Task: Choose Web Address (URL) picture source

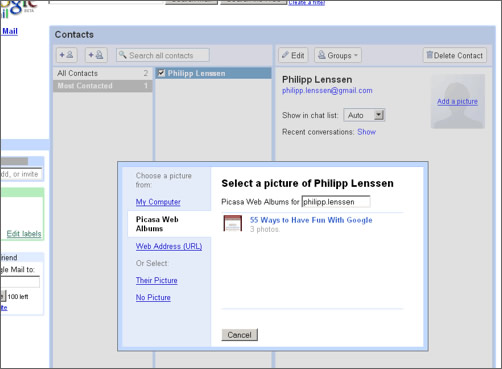Action: (x=169, y=246)
